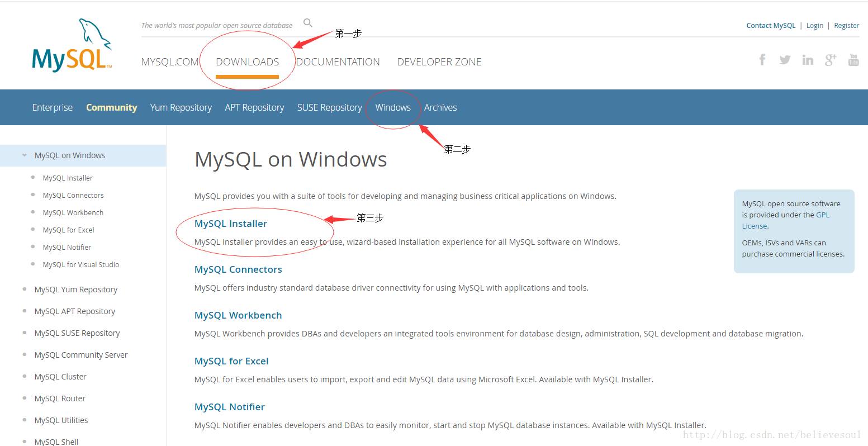Click the Login link
Image resolution: width=868 pixels, height=446 pixels.
815,26
